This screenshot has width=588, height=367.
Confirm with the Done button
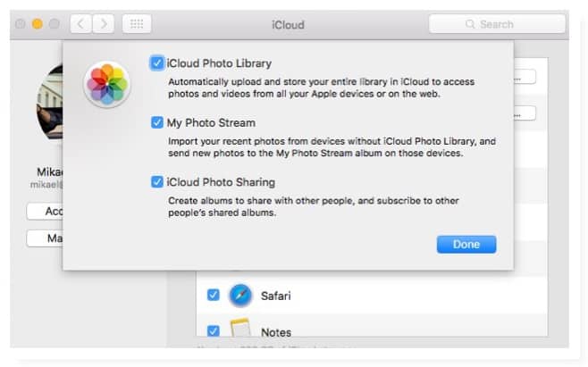pyautogui.click(x=466, y=245)
